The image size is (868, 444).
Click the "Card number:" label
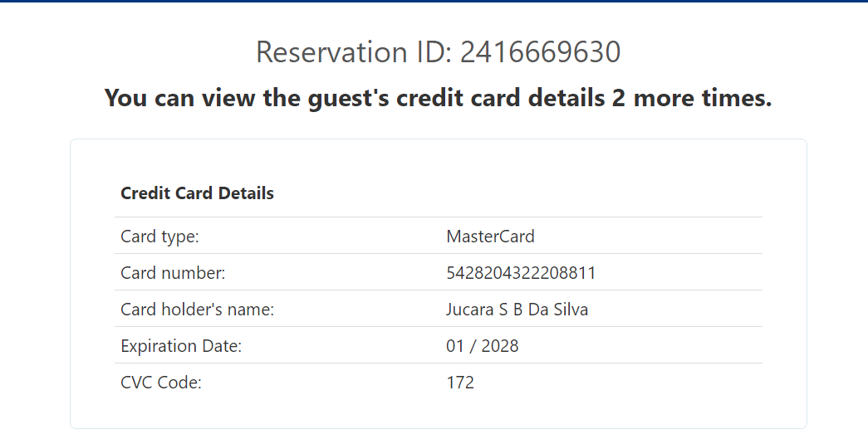pyautogui.click(x=173, y=273)
